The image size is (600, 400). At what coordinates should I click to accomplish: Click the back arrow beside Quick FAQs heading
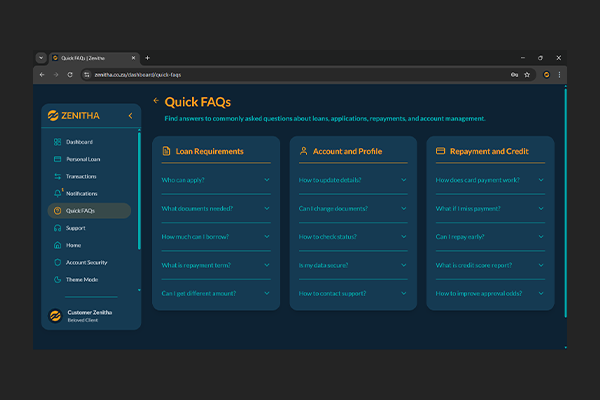[156, 101]
